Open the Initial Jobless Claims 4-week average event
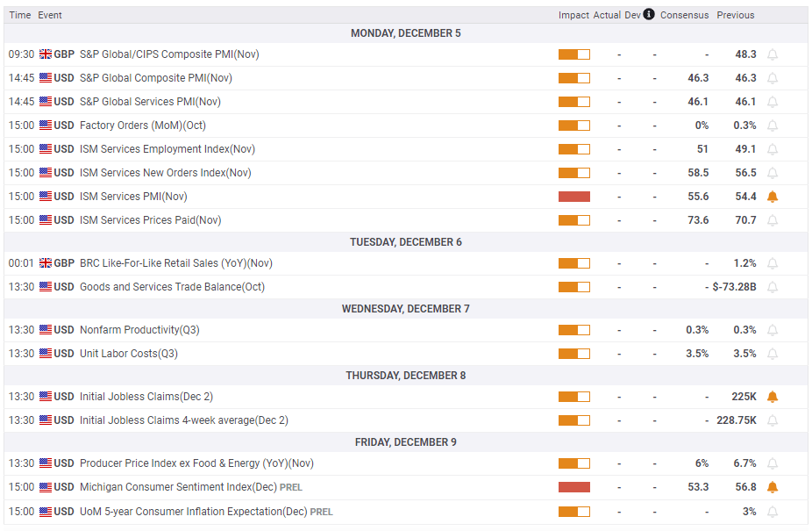 184,420
